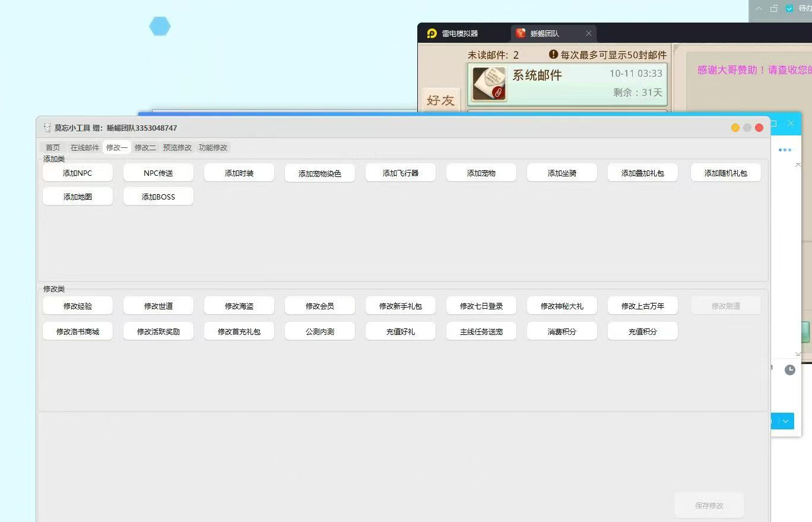Open the blue dropdown arrow button
This screenshot has width=812, height=522.
(x=786, y=421)
